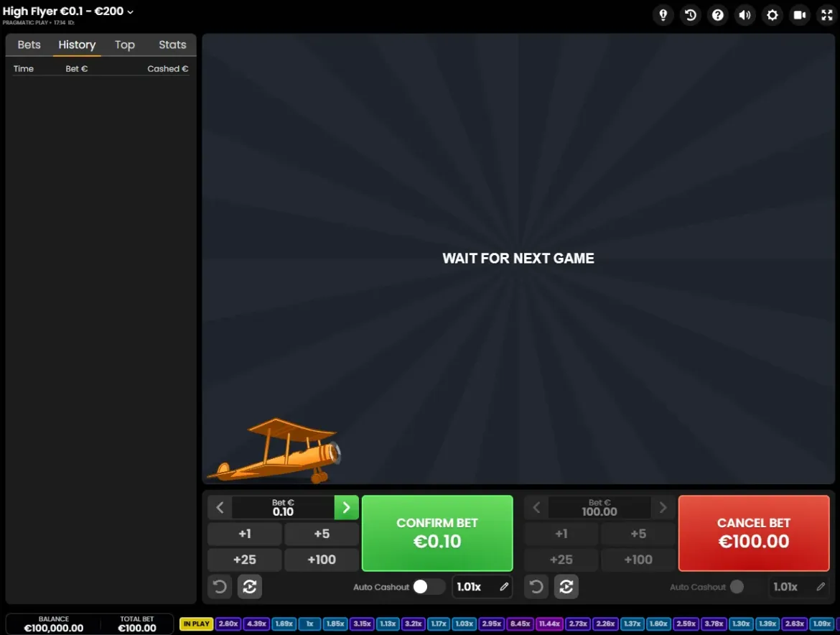
Task: Select the 8.45x result chip
Action: (x=520, y=624)
